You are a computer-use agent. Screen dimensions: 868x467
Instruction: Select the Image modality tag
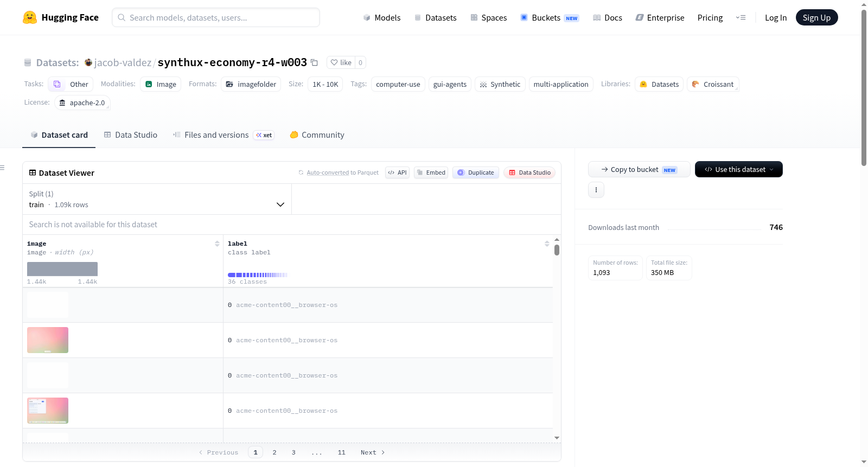click(x=161, y=84)
